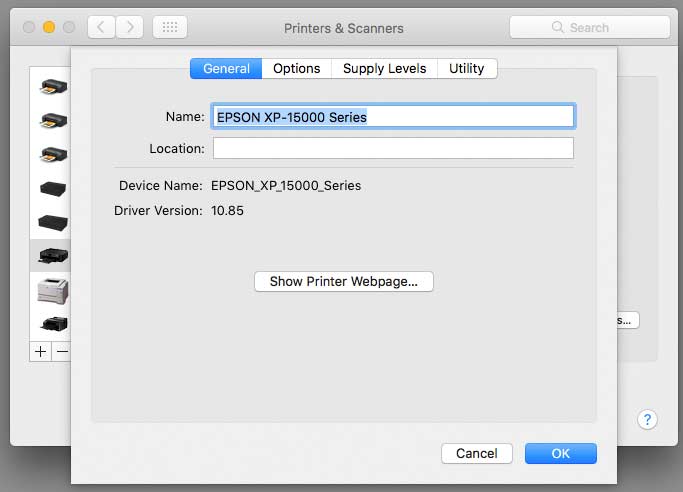Select the fourth flat black printer icon

(x=53, y=189)
